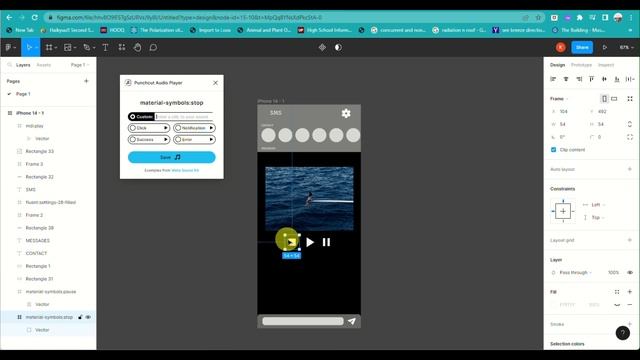Add Auto layout
The width and height of the screenshot is (640, 360).
[630, 169]
